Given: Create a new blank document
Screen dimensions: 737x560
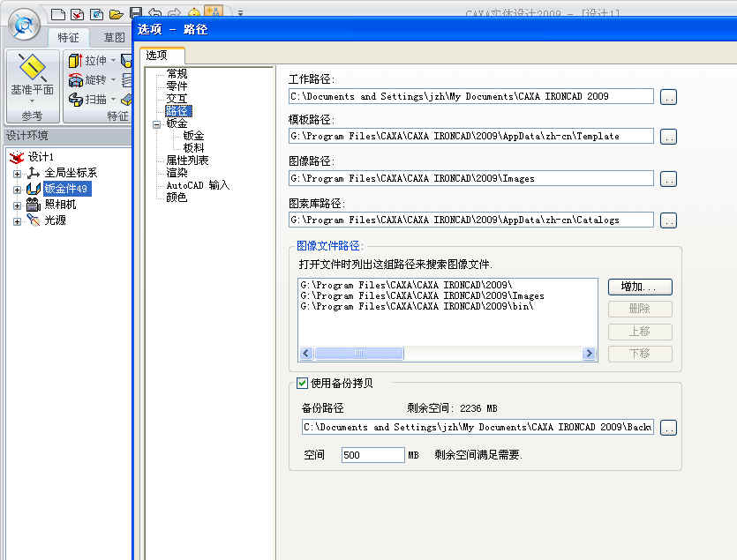Looking at the screenshot, I should click(58, 14).
